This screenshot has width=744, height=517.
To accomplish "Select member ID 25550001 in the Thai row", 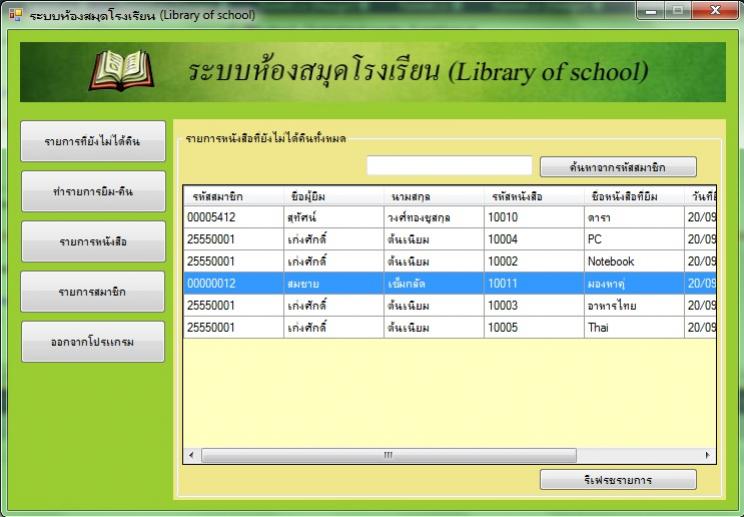I will (x=233, y=327).
